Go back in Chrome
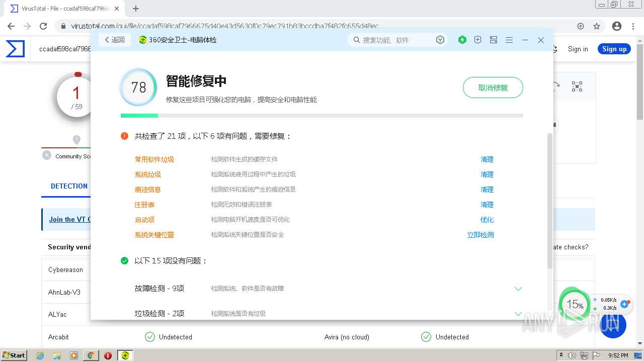The image size is (644, 362). pyautogui.click(x=11, y=26)
